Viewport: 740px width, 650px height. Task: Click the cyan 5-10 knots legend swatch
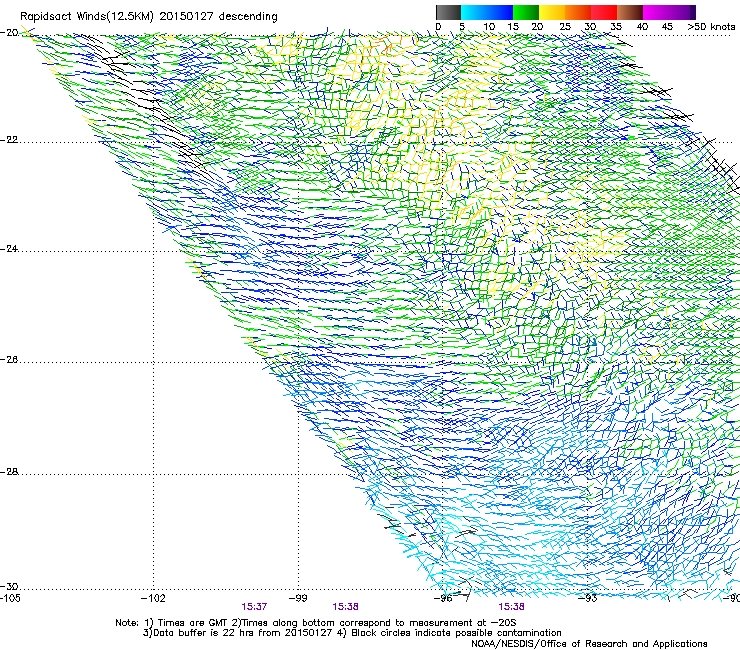point(473,12)
